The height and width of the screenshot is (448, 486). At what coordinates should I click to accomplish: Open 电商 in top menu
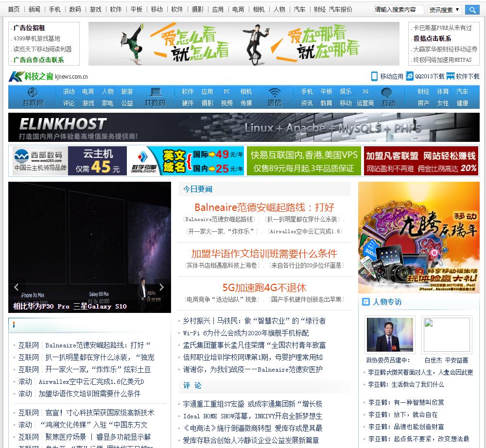238,10
